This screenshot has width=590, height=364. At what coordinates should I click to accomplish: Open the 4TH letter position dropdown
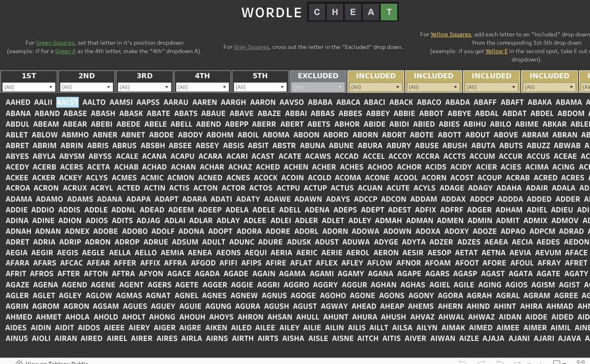click(x=202, y=87)
